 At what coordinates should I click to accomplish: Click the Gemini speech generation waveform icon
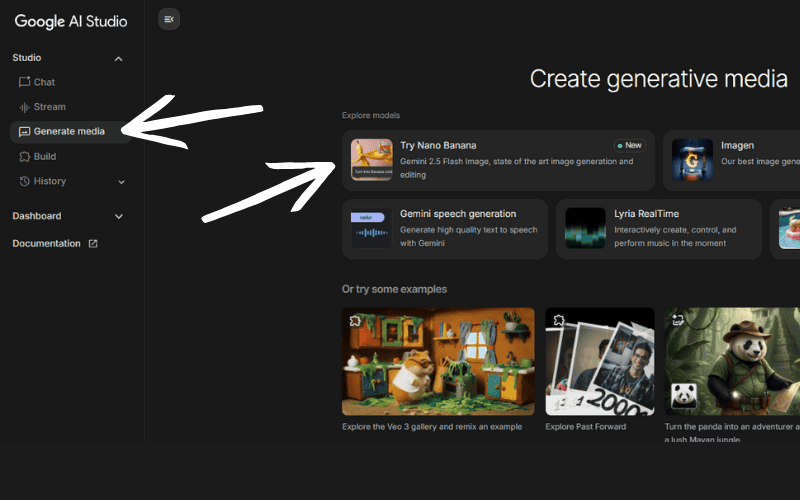tap(371, 229)
